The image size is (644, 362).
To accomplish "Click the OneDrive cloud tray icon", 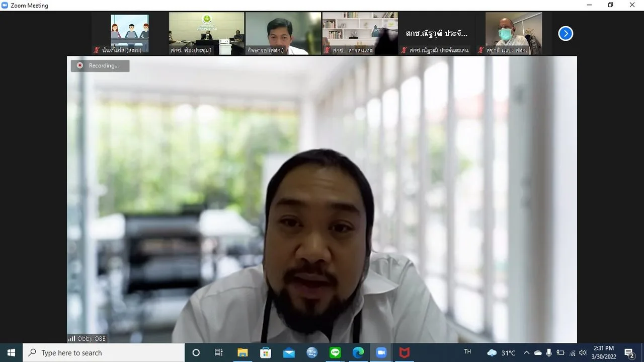I will tap(538, 353).
